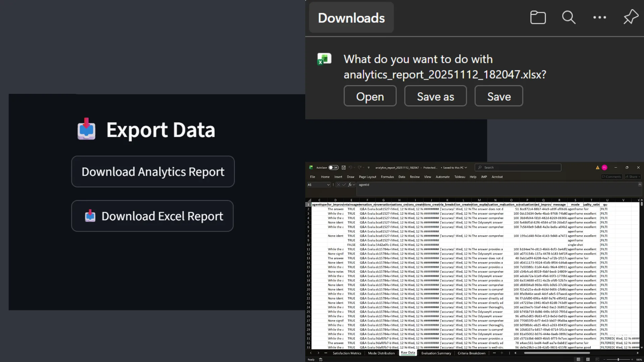The height and width of the screenshot is (362, 644).
Task: Open the Formulas ribbon tab
Action: 387,177
